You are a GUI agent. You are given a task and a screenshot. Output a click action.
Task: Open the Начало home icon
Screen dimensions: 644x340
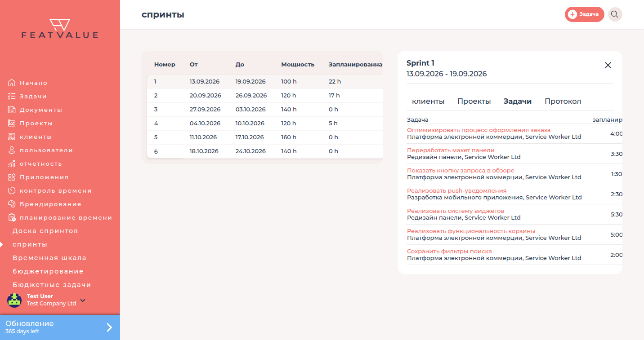pos(12,83)
